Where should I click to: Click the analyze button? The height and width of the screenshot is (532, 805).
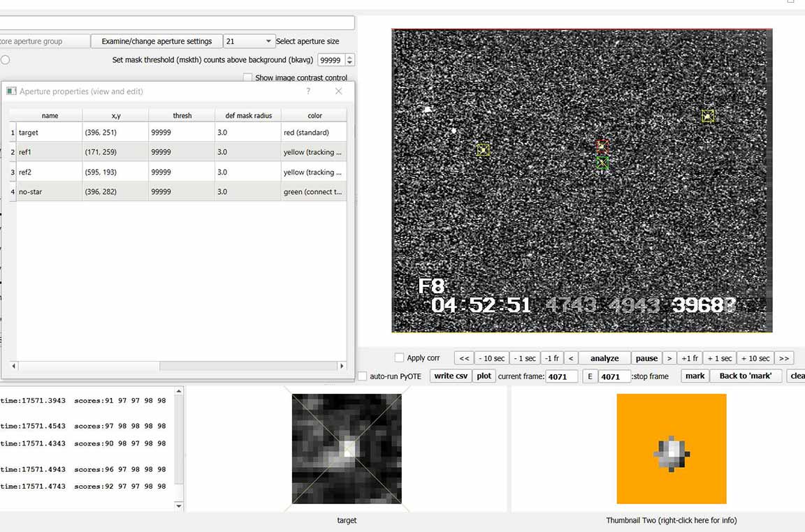tap(604, 358)
